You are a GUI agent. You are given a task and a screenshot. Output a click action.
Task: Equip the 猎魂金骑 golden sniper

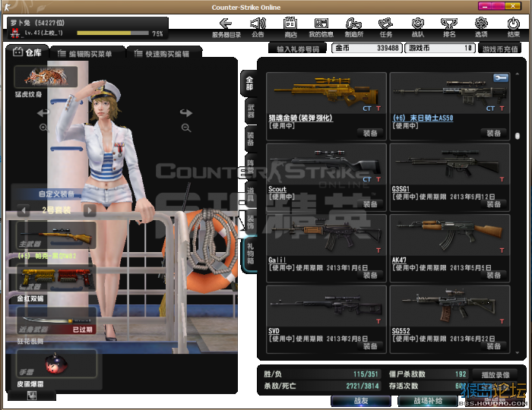tap(370, 133)
